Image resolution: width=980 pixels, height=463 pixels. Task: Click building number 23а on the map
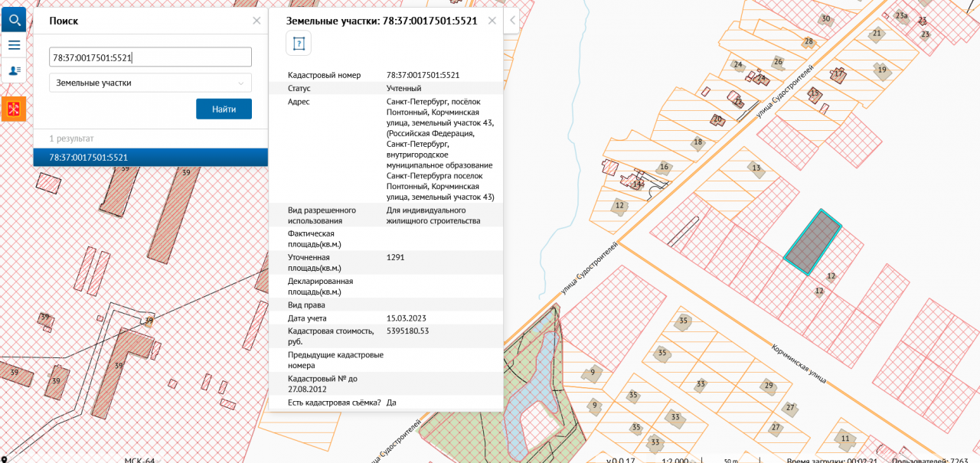(x=902, y=16)
